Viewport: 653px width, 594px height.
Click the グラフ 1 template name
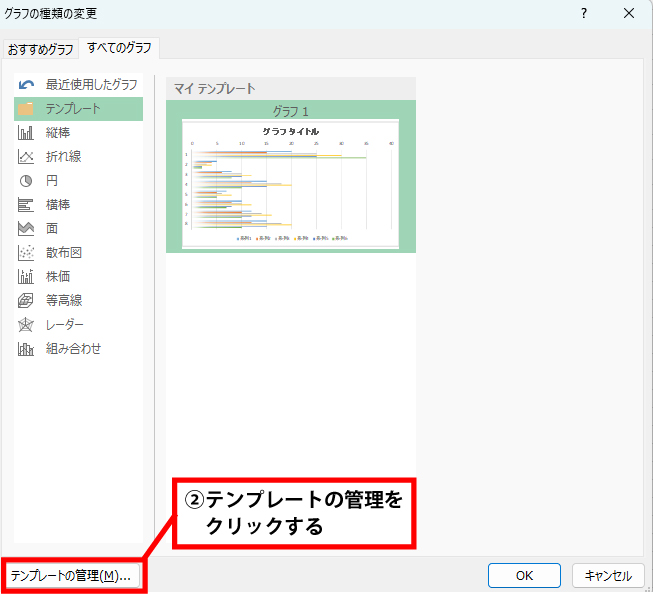pos(291,112)
